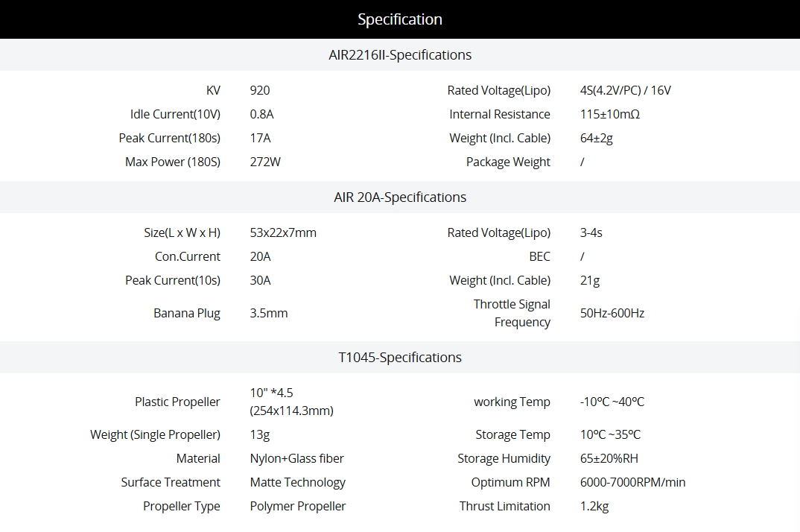Click the Thrust Limitation 1.2kg value
Screen dimensions: 800x532
[594, 506]
